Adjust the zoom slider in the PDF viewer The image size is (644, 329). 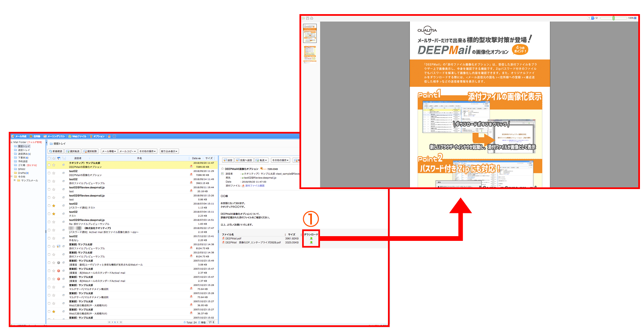613,18
